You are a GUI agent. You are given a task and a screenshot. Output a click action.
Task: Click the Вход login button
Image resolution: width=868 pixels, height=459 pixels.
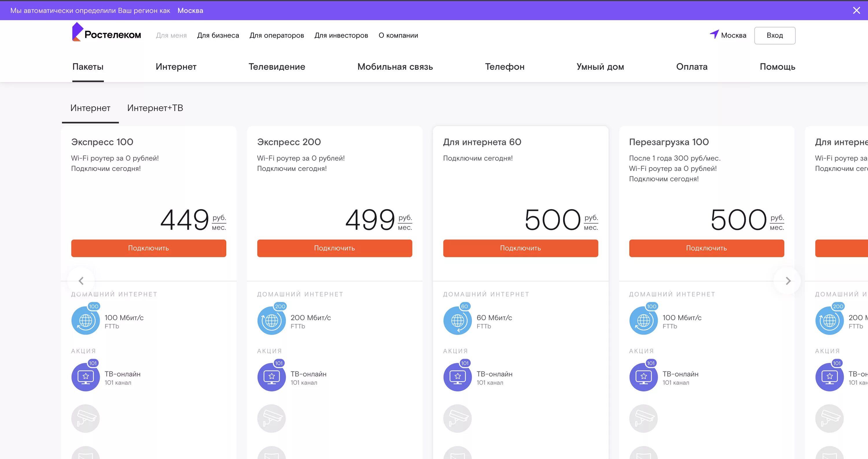tap(775, 35)
